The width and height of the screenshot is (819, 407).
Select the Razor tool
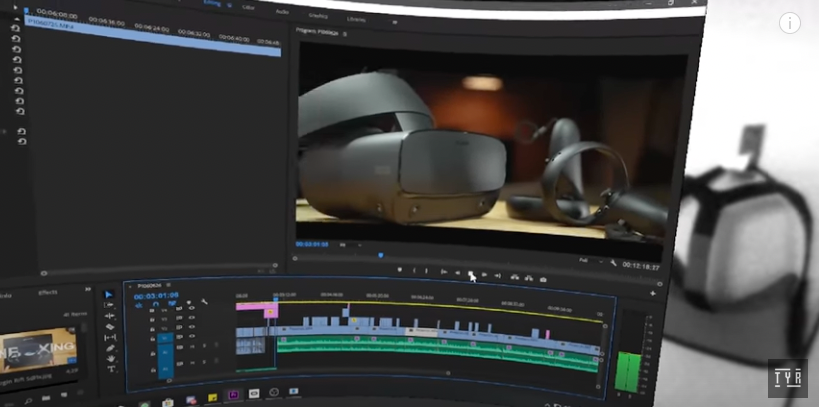coord(110,327)
